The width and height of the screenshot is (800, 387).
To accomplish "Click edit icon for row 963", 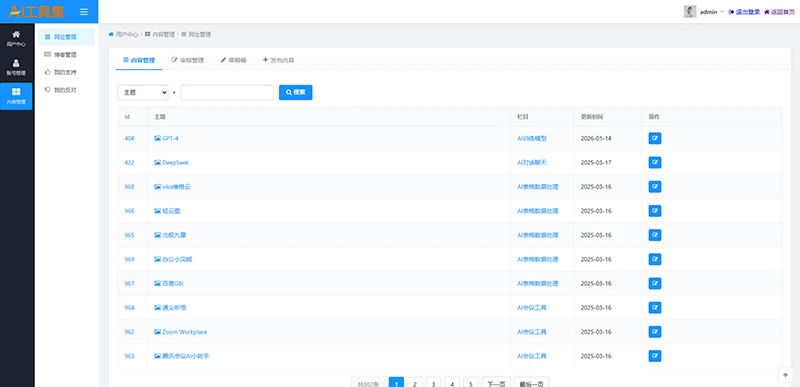I will [x=655, y=356].
